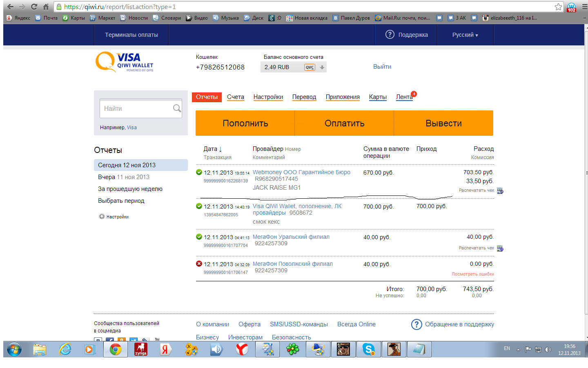Open Skype from the taskbar
Screen dimensions: 588x368
pyautogui.click(x=369, y=350)
